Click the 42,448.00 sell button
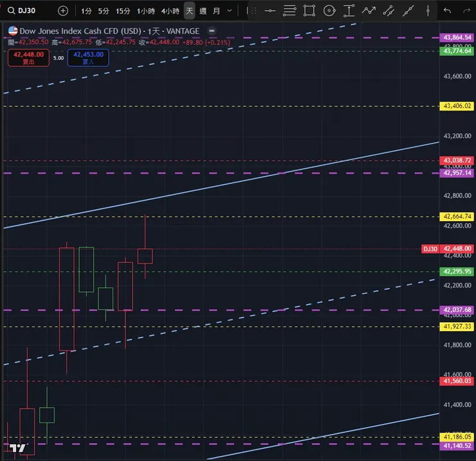 28,58
